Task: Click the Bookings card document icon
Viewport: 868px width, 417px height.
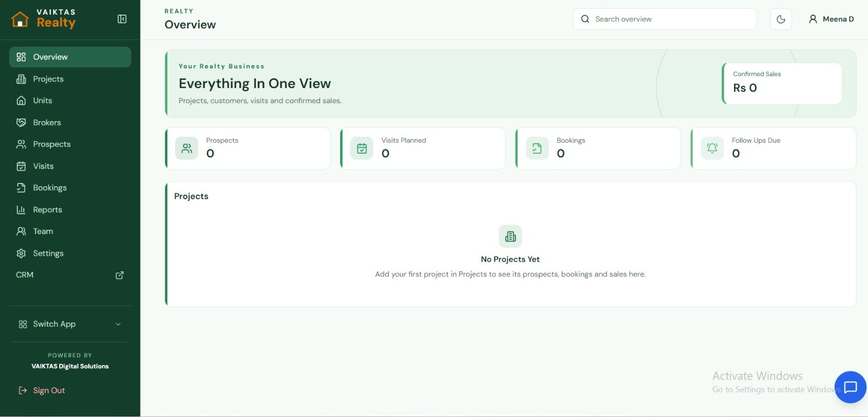Action: click(537, 148)
